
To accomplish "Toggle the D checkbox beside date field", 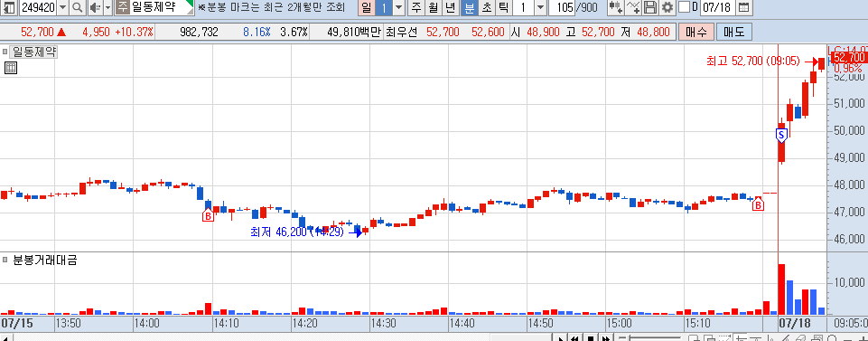I will 685,7.
